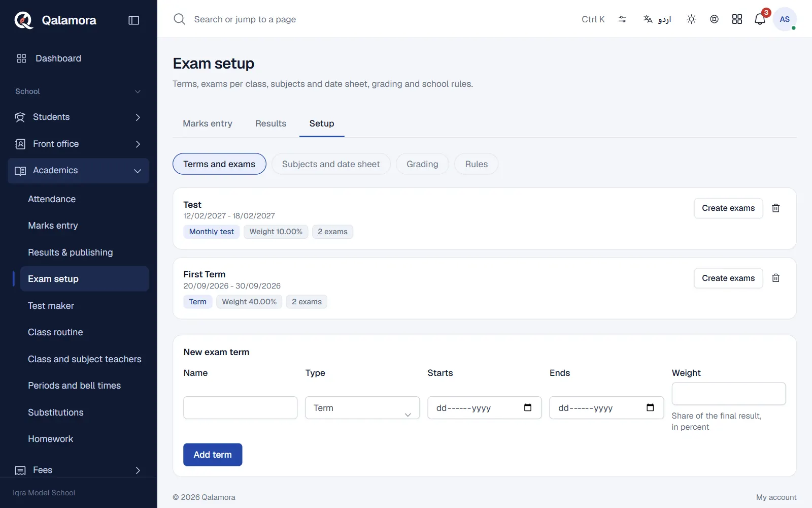812x508 pixels.
Task: Open notifications bell
Action: (760, 19)
